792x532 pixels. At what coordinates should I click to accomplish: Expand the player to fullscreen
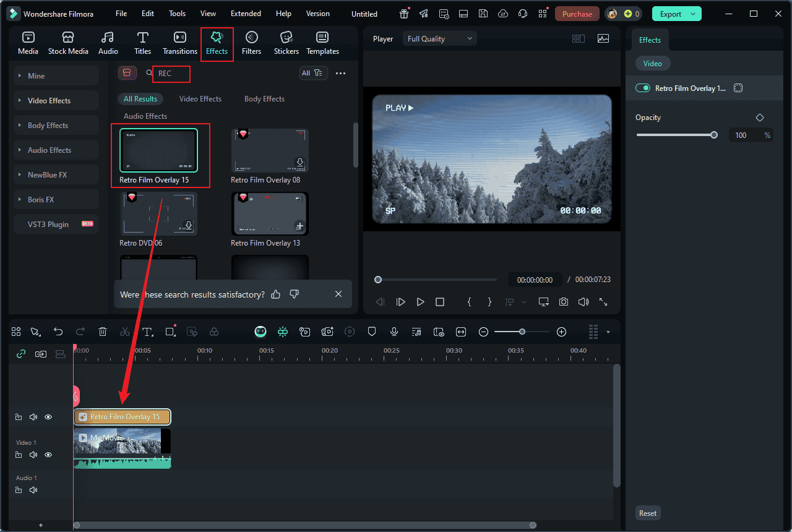603,302
